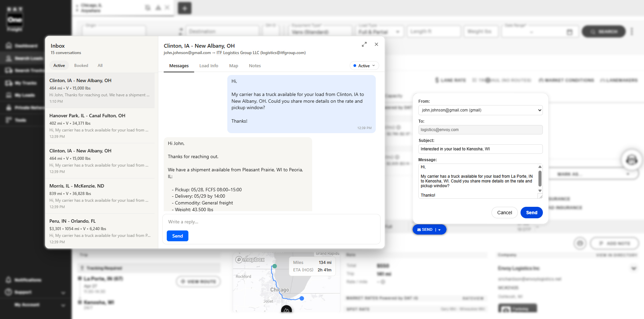The width and height of the screenshot is (644, 319).
Task: Open Peru, IN - Orlando, FL conversation
Action: (x=100, y=231)
